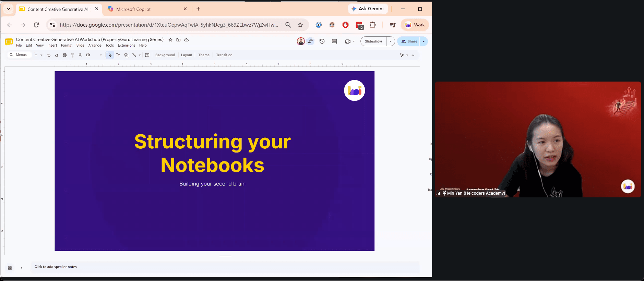644x281 pixels.
Task: Select the line tool
Action: point(134,55)
